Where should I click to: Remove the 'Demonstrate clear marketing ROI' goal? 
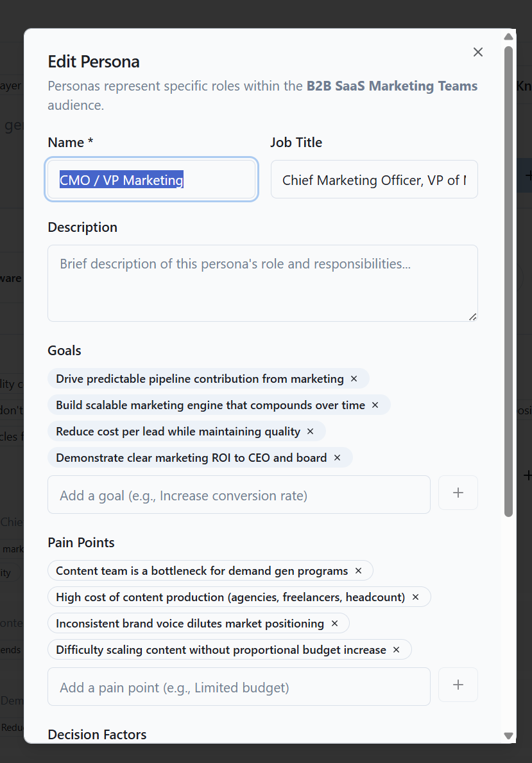click(338, 458)
